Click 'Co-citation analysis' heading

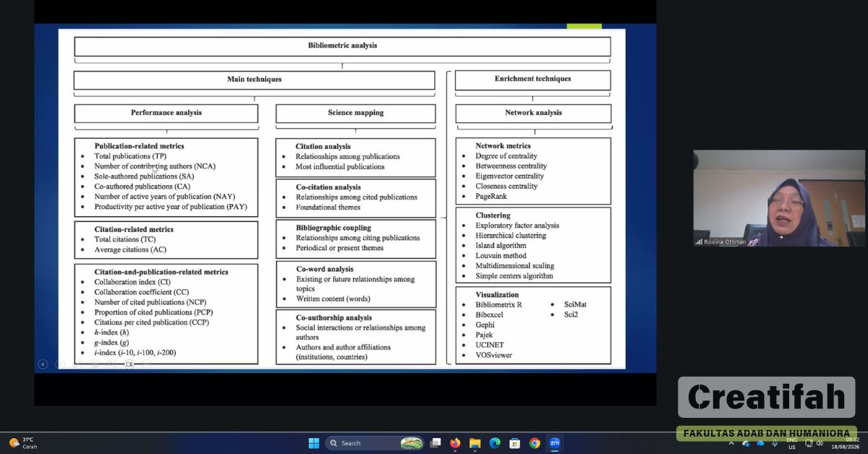point(328,187)
